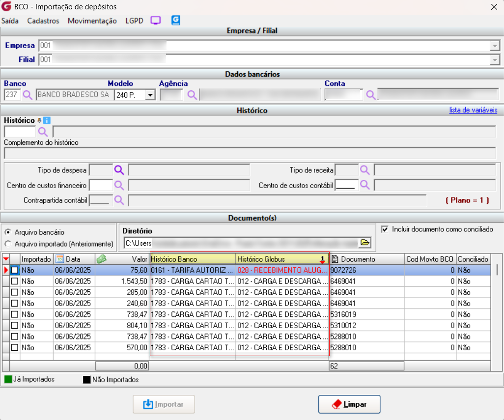Open the LGPD menu
This screenshot has width=504, height=420.
coord(135,21)
